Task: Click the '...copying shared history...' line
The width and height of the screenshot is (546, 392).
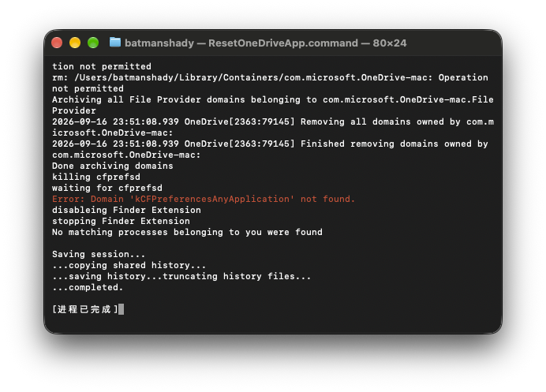Action: click(x=129, y=265)
